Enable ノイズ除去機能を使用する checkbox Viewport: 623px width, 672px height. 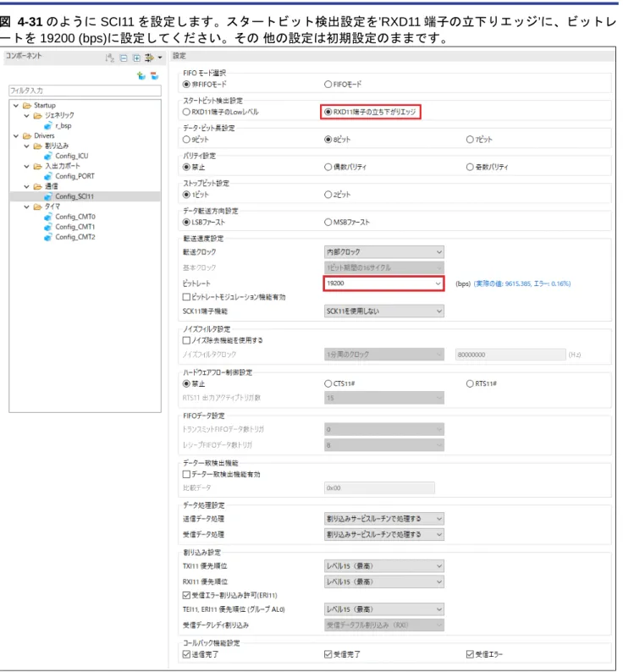186,340
